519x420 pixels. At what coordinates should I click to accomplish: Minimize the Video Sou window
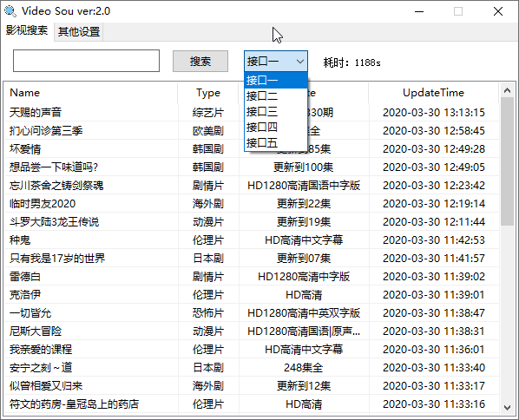[419, 11]
